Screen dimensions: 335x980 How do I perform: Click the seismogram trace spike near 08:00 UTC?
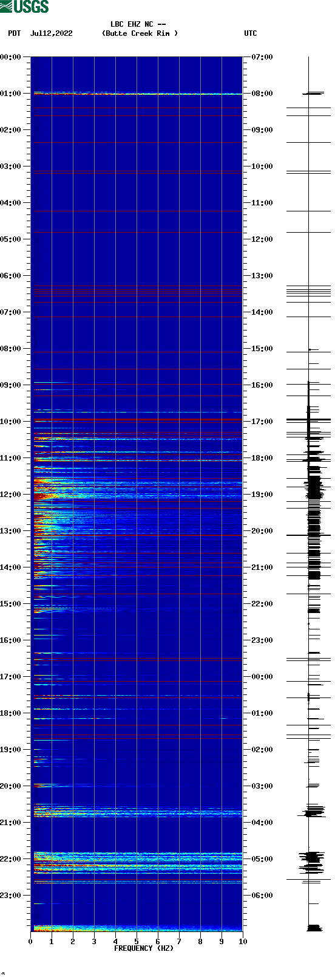(314, 94)
